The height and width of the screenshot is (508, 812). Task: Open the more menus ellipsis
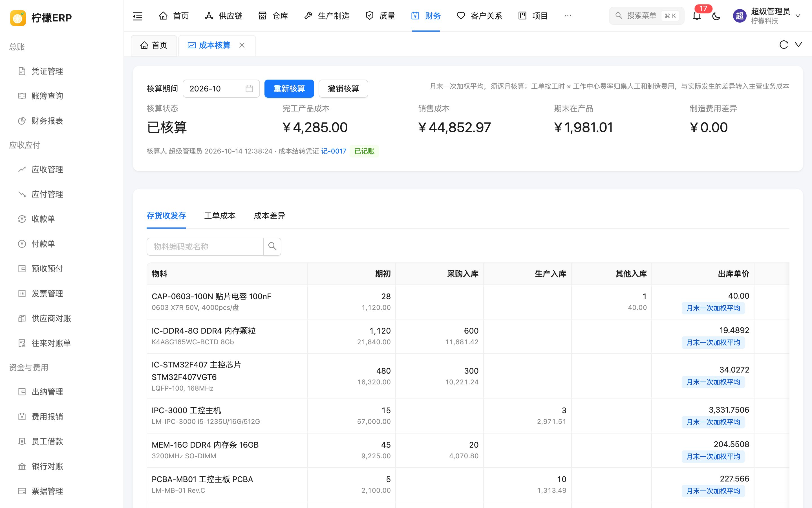568,16
